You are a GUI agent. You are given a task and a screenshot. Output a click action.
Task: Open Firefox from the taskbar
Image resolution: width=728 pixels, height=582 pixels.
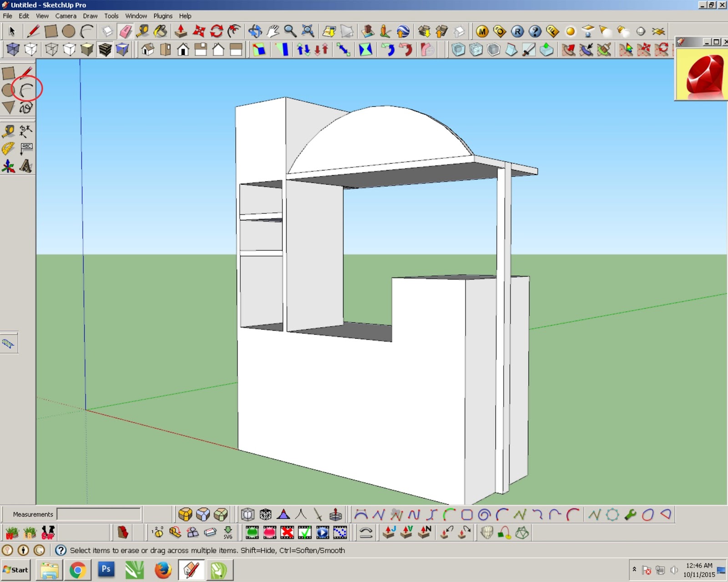coord(162,570)
